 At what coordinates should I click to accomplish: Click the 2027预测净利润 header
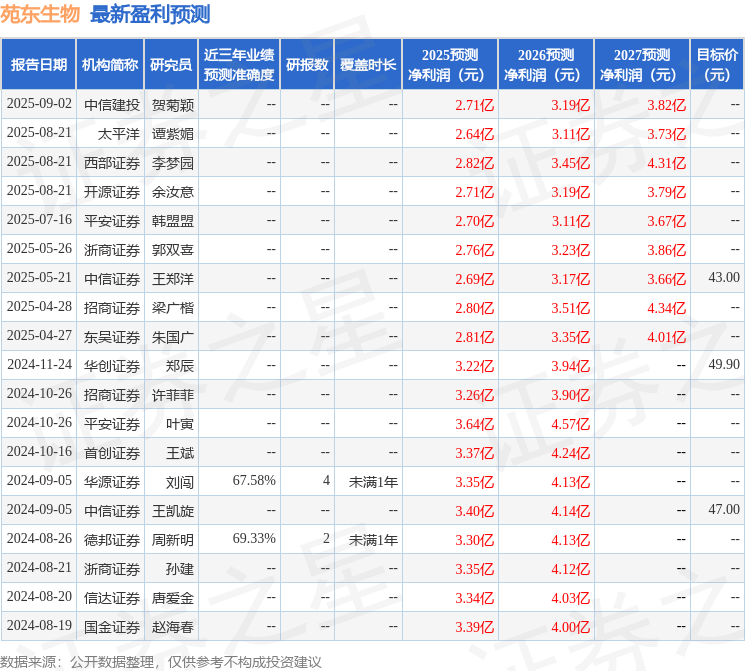[x=642, y=65]
